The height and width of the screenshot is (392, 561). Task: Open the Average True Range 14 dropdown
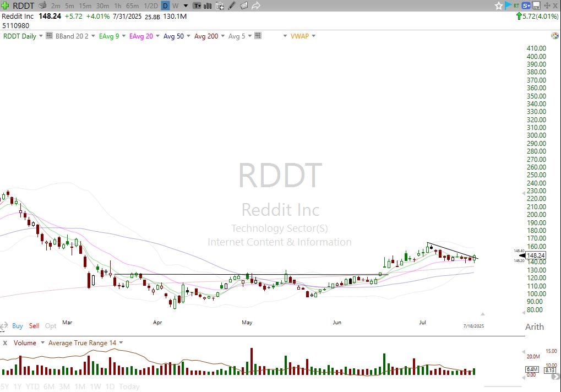click(x=121, y=342)
